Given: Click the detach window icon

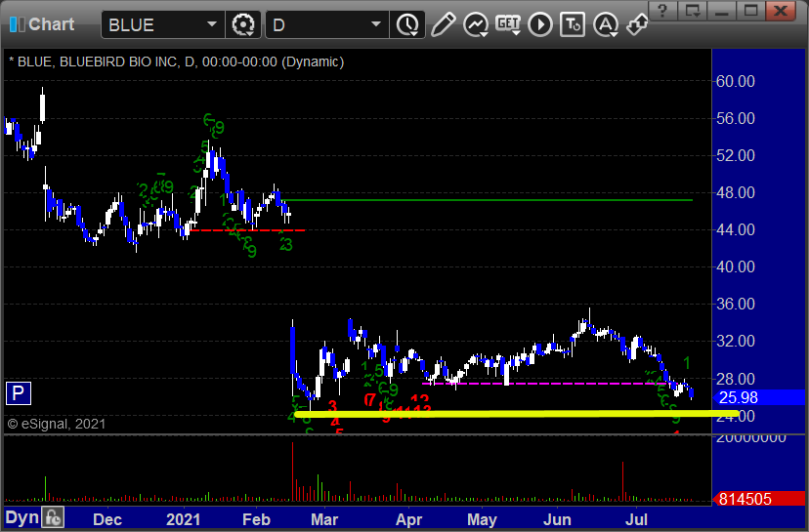Looking at the screenshot, I should coord(693,11).
